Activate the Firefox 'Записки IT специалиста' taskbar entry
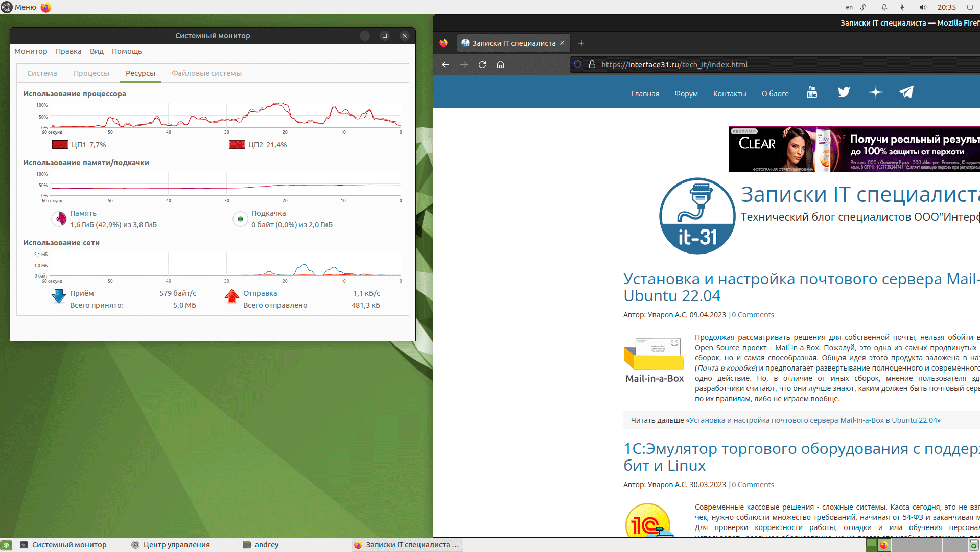Screen dimensions: 980x552 tap(407, 545)
